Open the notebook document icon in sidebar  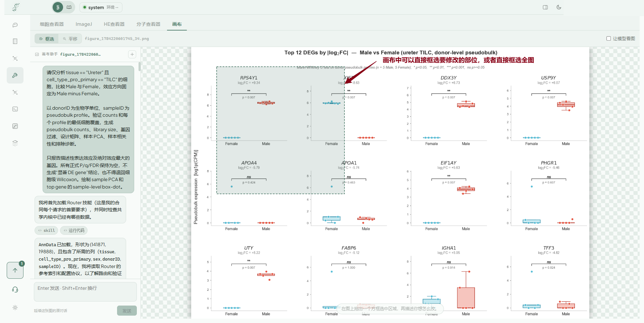(x=15, y=41)
